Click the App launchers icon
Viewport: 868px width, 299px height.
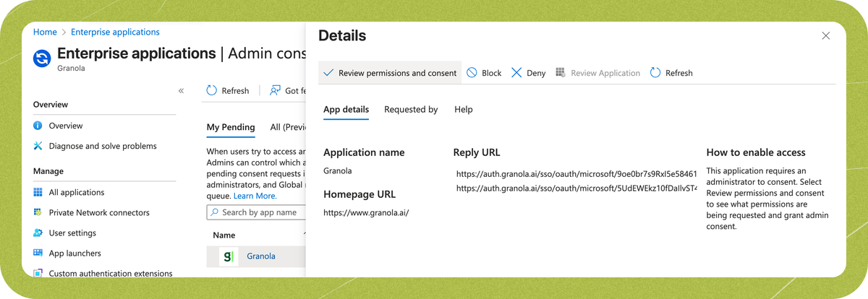[38, 253]
